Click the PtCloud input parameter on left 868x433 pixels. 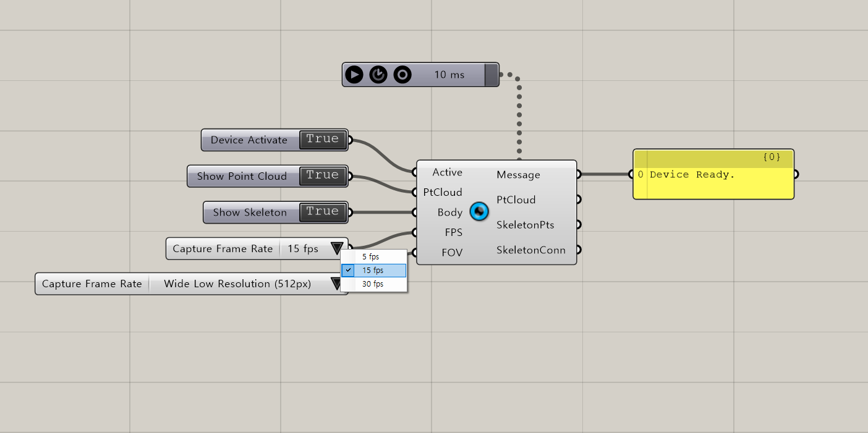[443, 192]
